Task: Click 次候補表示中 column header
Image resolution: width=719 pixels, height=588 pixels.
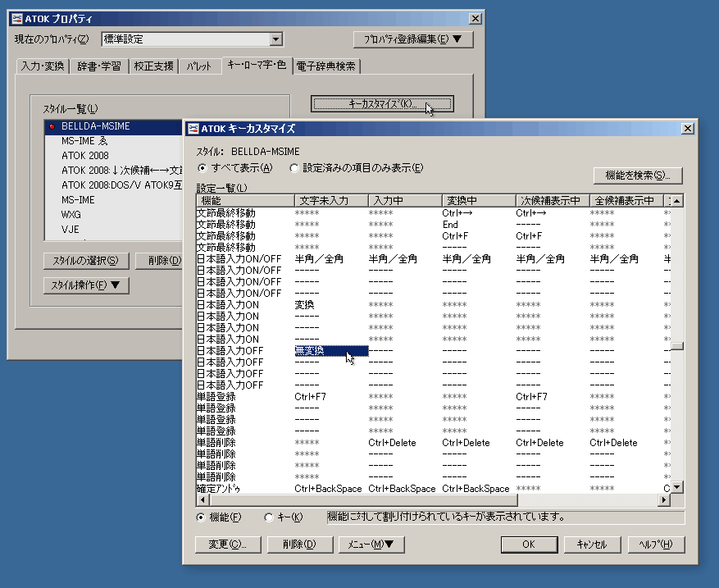Action: [553, 201]
